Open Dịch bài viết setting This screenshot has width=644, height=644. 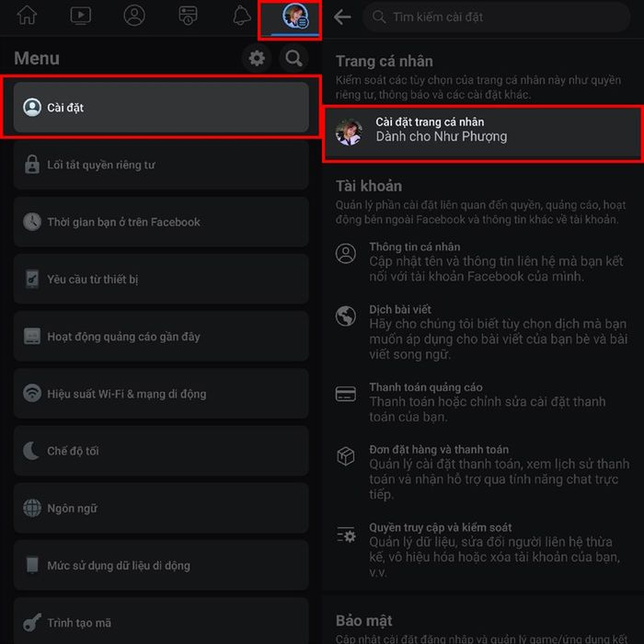[483, 332]
